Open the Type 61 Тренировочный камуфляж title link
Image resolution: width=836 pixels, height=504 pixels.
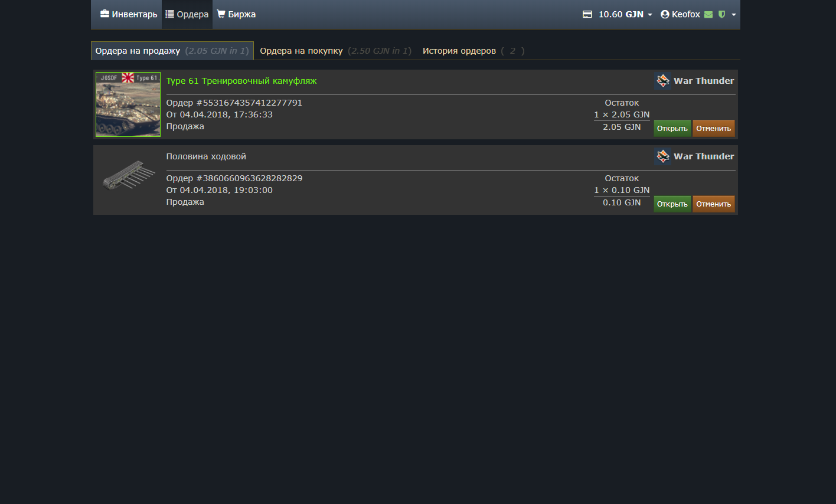pos(241,81)
